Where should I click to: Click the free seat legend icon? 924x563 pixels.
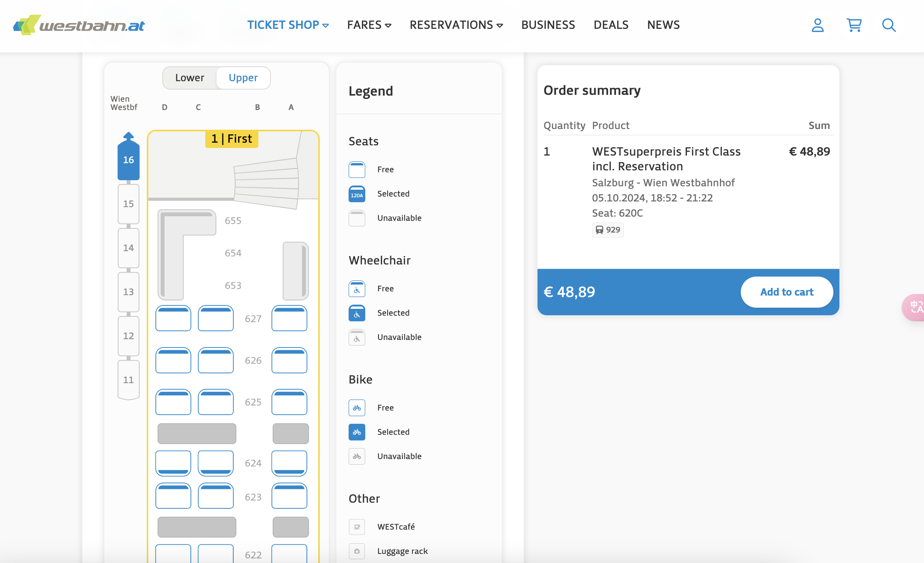pyautogui.click(x=357, y=170)
